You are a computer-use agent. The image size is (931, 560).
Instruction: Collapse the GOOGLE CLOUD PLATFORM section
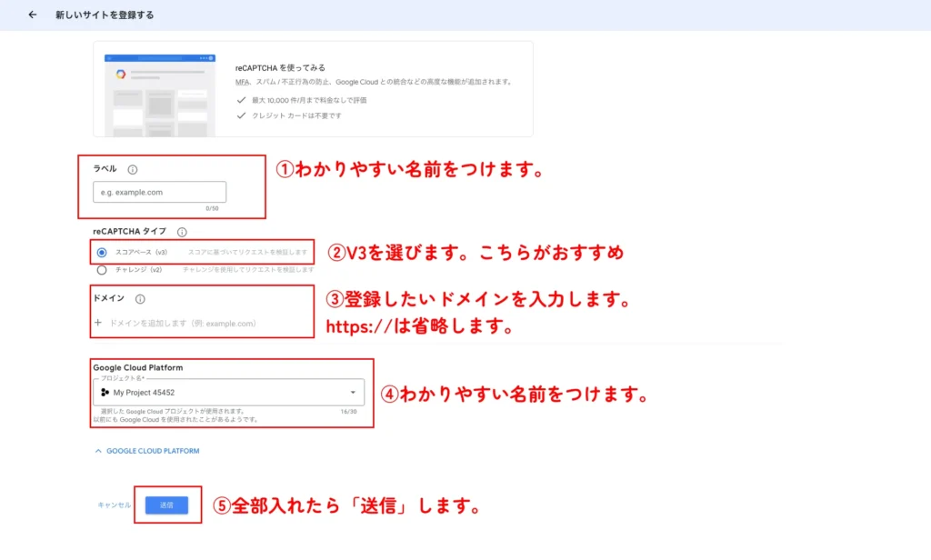pos(147,451)
